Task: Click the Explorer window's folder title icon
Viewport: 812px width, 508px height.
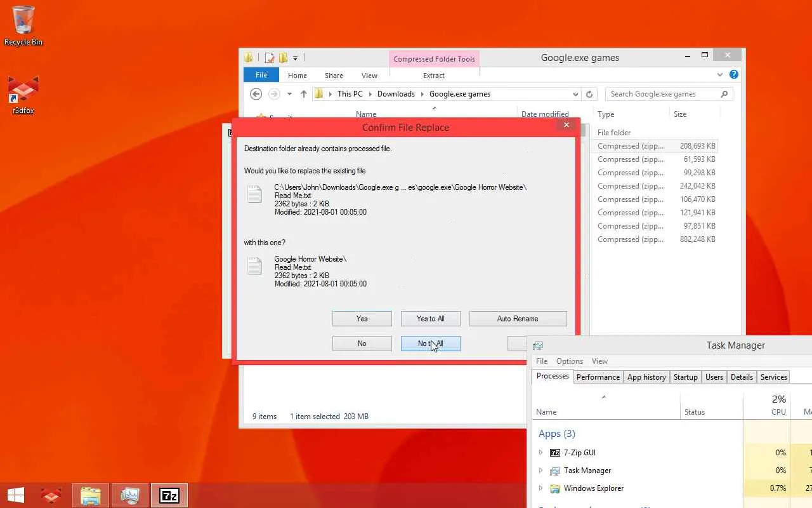Action: [x=249, y=58]
